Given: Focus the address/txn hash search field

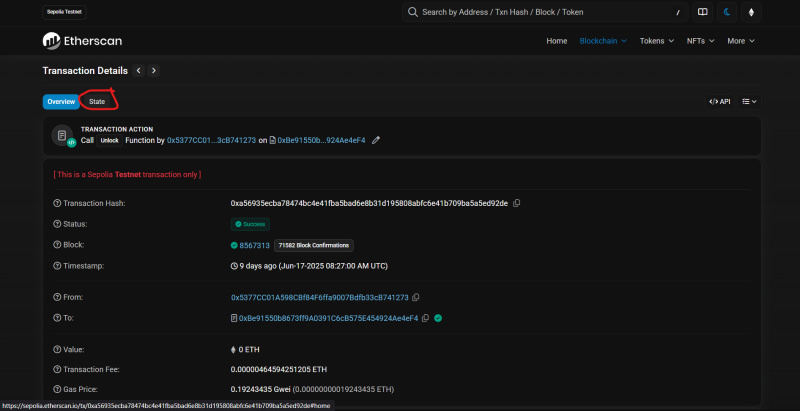Looking at the screenshot, I should point(545,12).
